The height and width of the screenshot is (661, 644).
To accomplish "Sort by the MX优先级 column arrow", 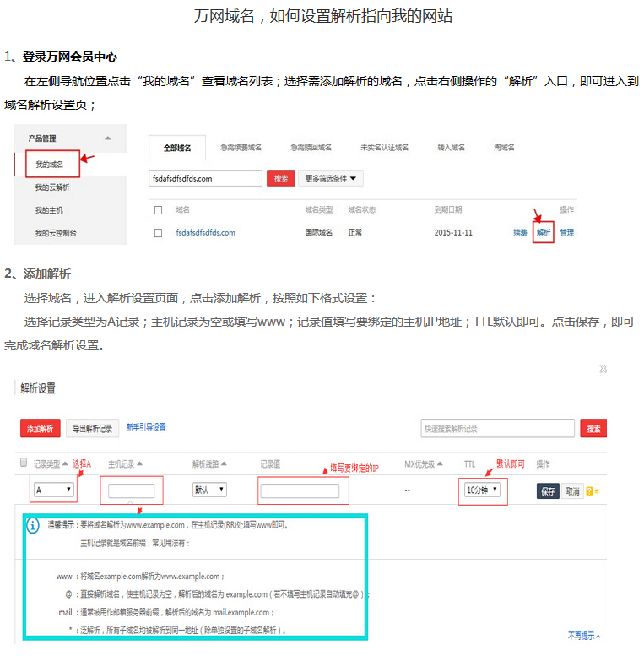I will point(441,463).
